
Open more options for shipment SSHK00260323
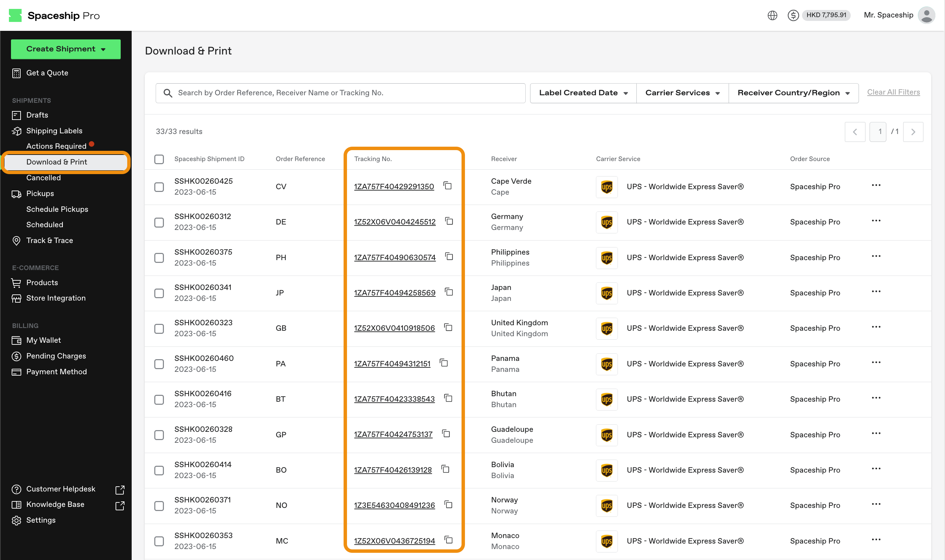[876, 327]
